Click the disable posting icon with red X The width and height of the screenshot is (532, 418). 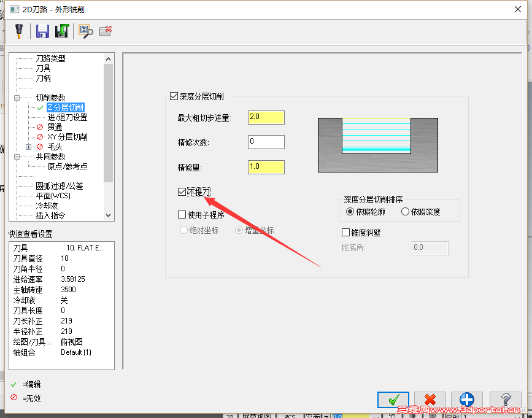pyautogui.click(x=106, y=31)
